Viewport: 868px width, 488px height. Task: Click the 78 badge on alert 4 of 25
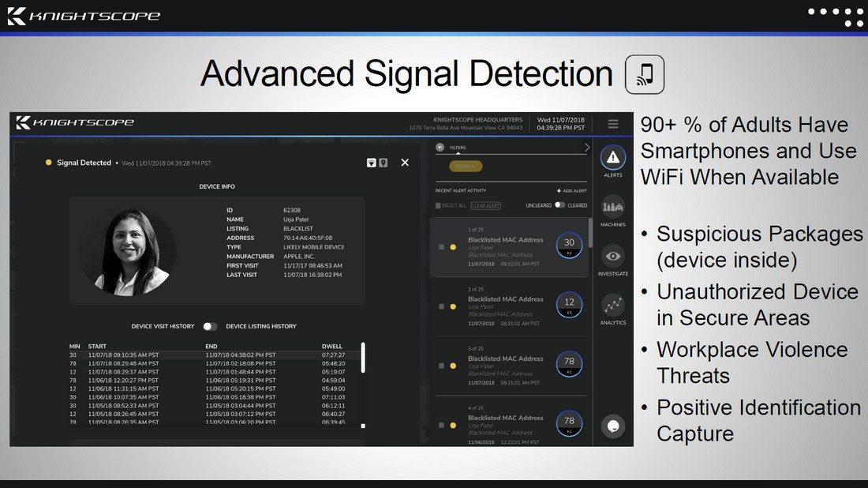click(569, 424)
